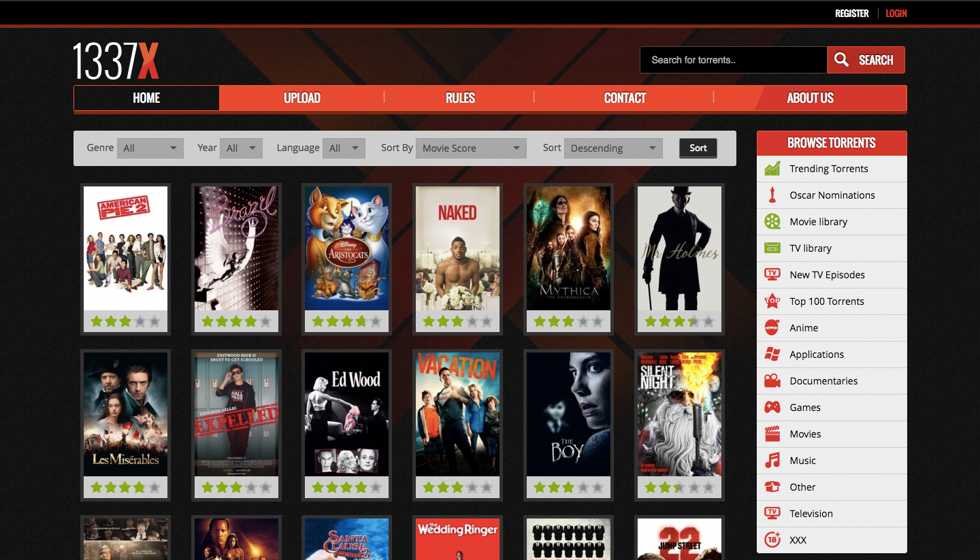
Task: Click the Other box icon
Action: click(772, 487)
